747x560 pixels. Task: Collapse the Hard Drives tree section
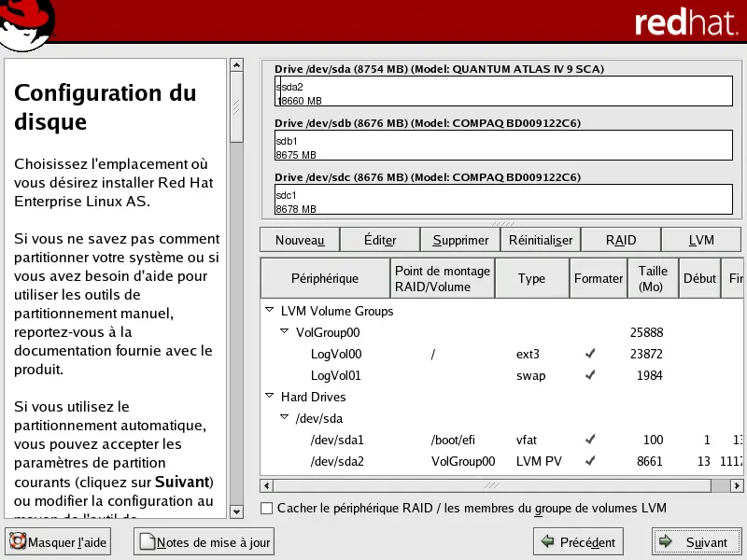pos(269,398)
